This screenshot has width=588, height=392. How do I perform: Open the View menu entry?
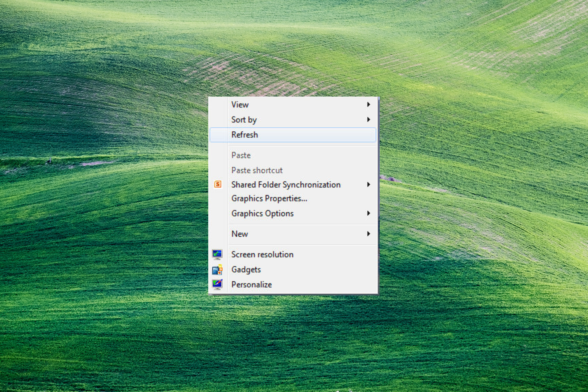[293, 105]
